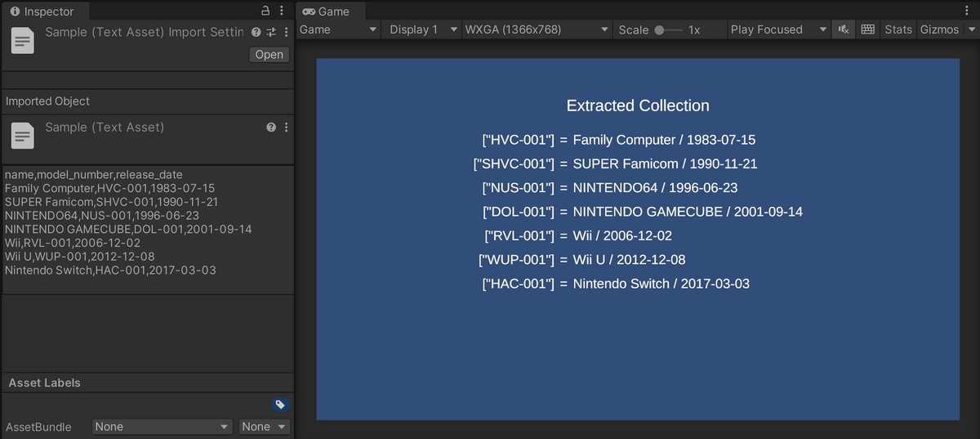The image size is (980, 439).
Task: Click 'NINTENDO GAMECUBE / 2001-09-14' in Game view
Action: point(688,212)
